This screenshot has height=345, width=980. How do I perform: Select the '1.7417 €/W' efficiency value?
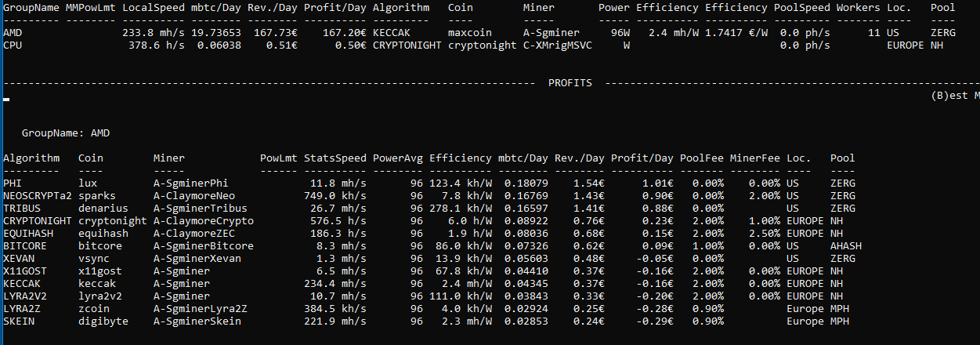(736, 33)
